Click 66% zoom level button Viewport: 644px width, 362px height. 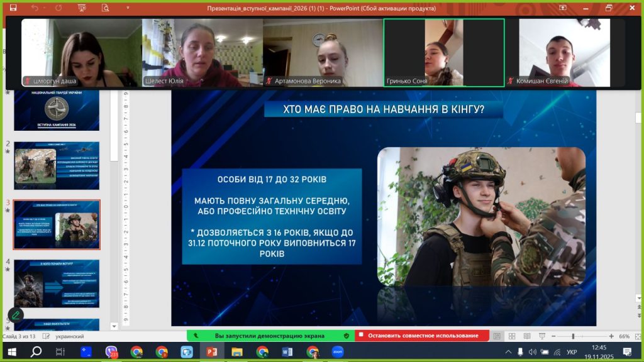625,336
